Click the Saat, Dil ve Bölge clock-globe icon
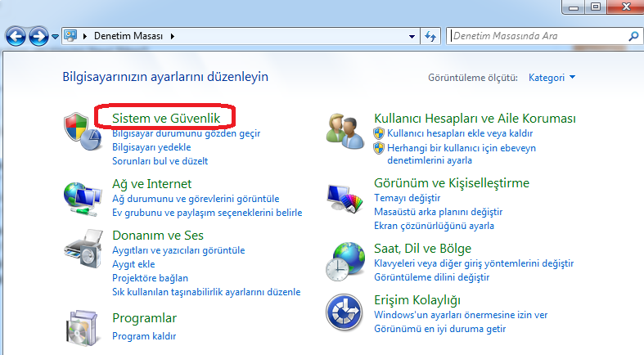Image resolution: width=644 pixels, height=355 pixels. tap(345, 262)
